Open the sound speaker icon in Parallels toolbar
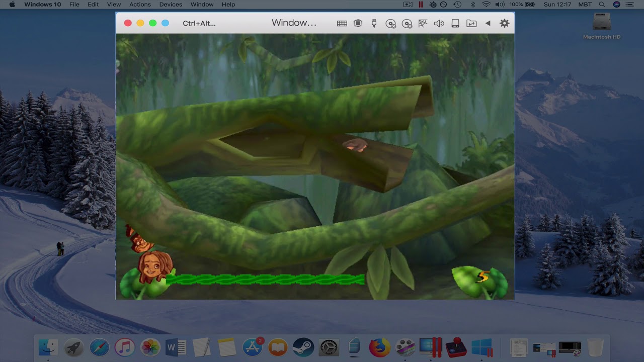 pyautogui.click(x=439, y=23)
